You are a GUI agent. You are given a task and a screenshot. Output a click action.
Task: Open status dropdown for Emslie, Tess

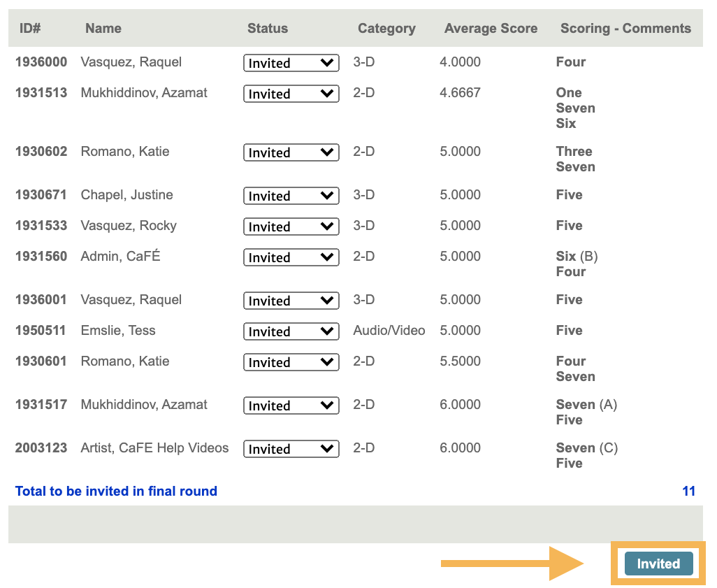click(x=291, y=331)
